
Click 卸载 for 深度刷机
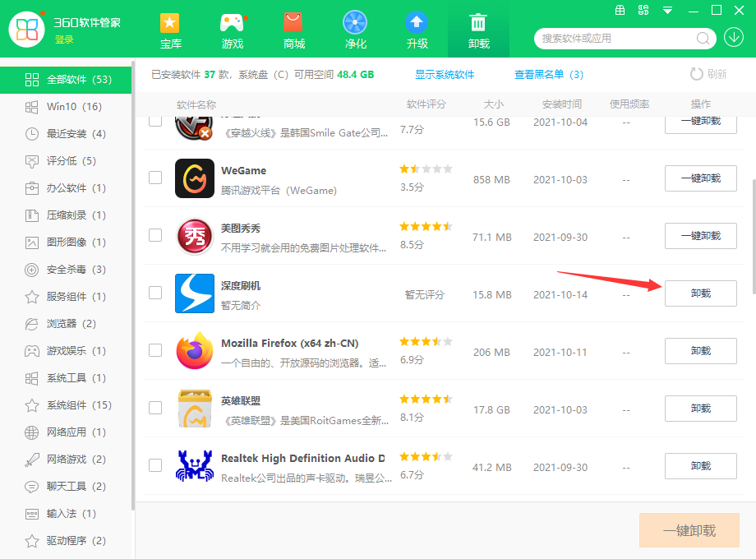(701, 293)
